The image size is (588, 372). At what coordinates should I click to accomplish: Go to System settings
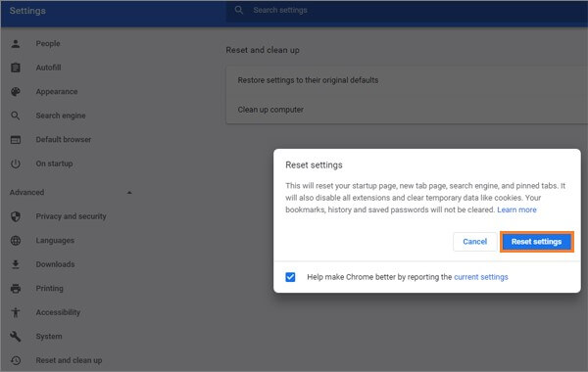pos(49,336)
